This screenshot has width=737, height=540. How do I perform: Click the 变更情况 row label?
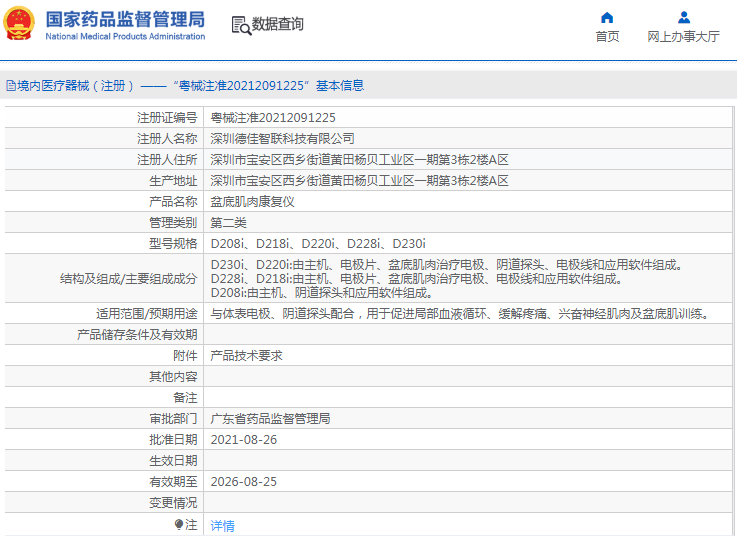point(173,503)
